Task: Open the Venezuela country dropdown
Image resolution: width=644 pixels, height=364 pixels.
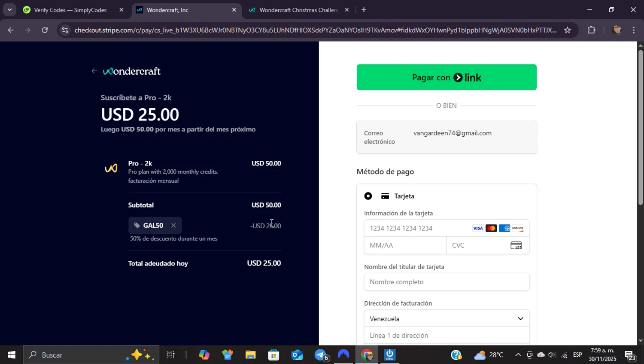Action: tap(447, 318)
